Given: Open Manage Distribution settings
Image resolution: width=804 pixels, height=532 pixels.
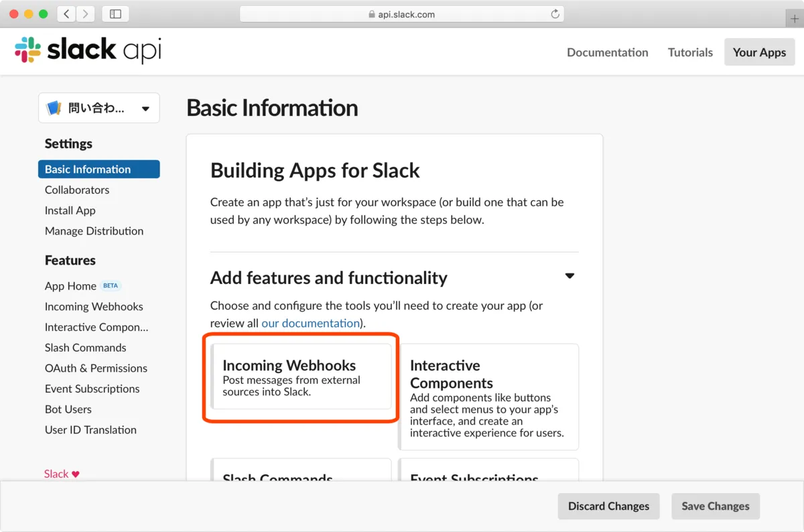Looking at the screenshot, I should [94, 230].
